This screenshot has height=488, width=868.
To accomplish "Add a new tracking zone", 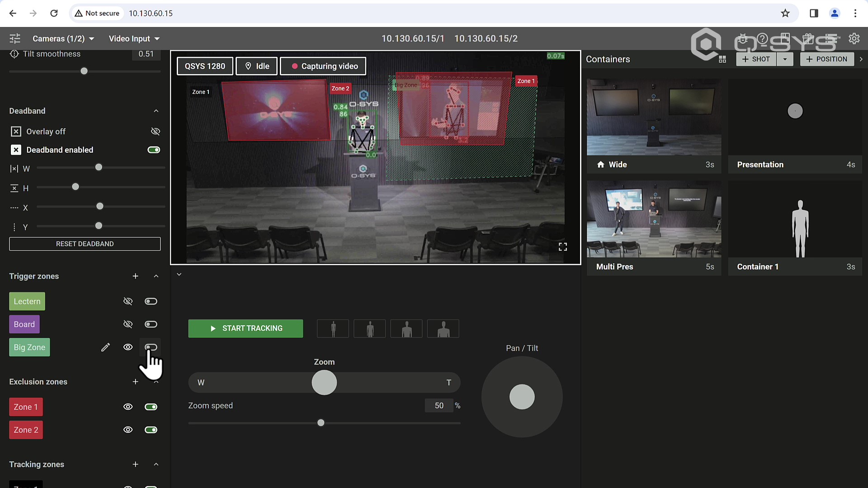I will pyautogui.click(x=135, y=465).
